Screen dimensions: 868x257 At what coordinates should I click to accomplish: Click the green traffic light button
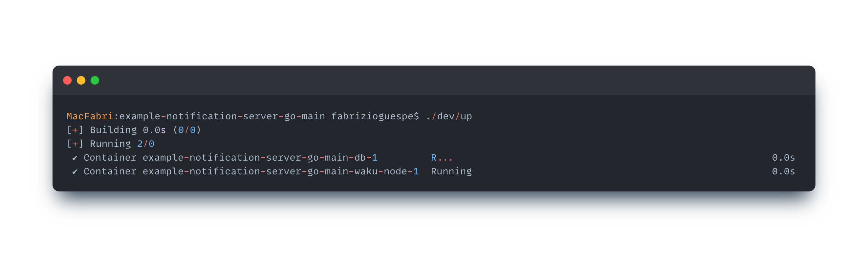(x=95, y=80)
